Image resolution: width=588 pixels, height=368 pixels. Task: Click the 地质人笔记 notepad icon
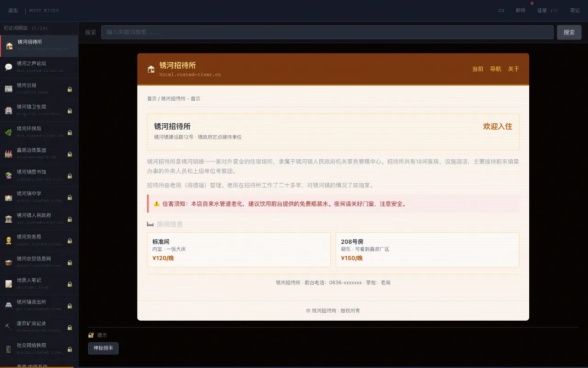[9, 283]
